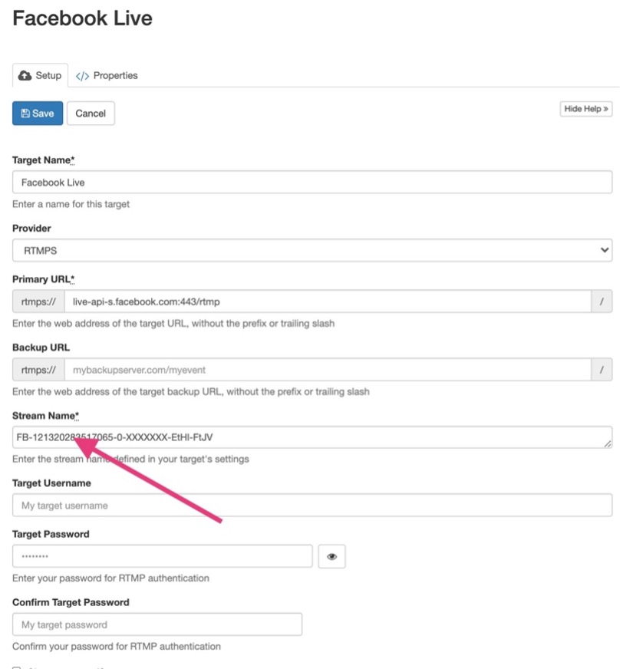Click the Primary URL trailing slash addon
Image resolution: width=623 pixels, height=672 pixels.
click(x=602, y=301)
